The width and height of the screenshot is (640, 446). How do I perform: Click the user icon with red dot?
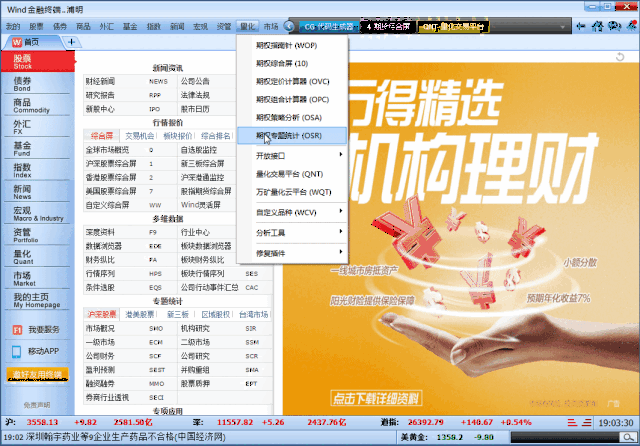[631, 26]
